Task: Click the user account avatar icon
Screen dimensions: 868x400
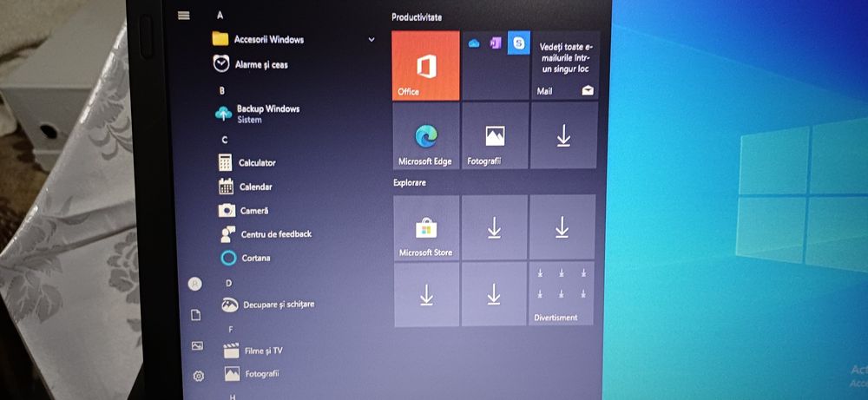Action: [x=194, y=284]
